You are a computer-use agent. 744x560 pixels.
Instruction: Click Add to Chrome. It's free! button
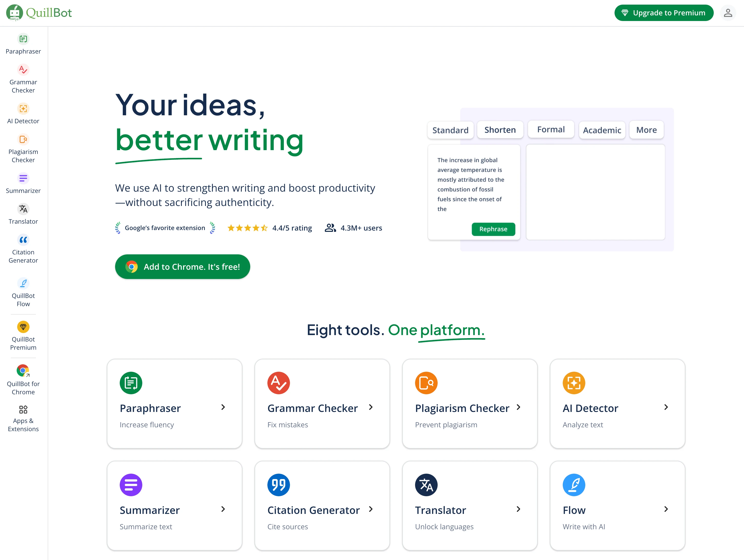coord(183,267)
